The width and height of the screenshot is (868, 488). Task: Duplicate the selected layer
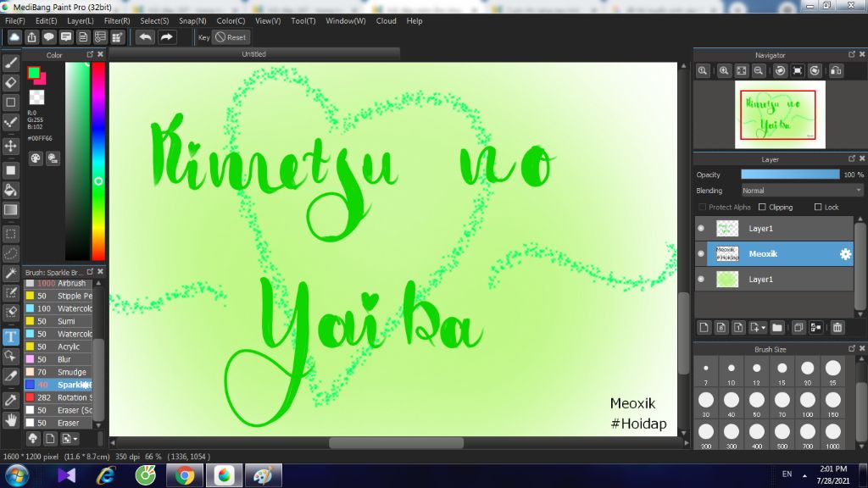798,328
